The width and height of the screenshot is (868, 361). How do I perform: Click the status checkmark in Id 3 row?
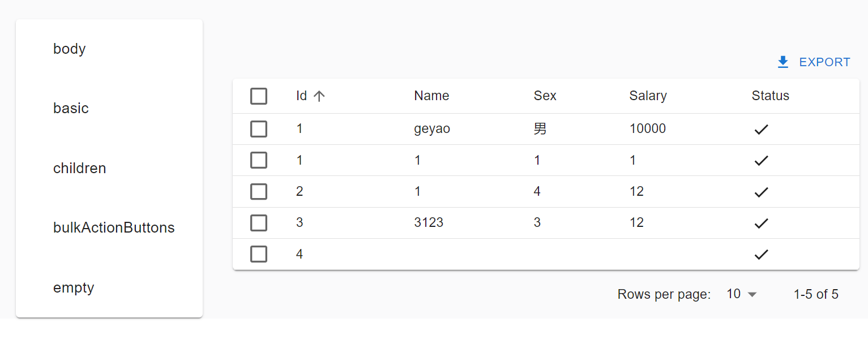761,223
